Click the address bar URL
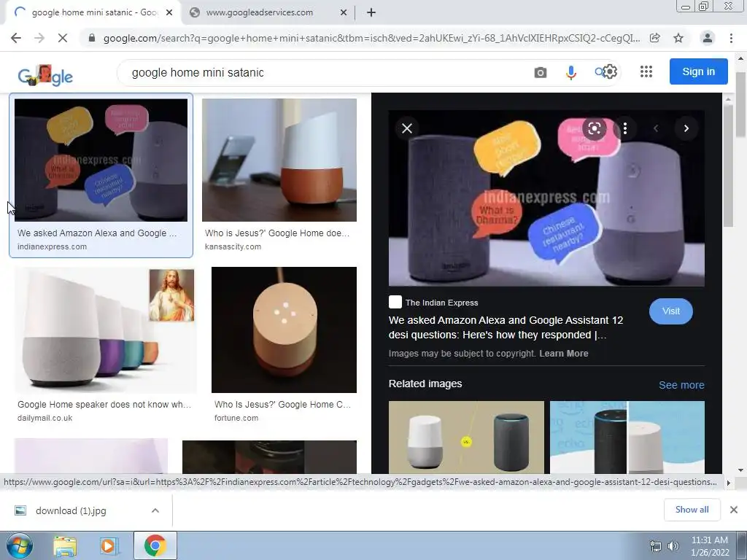747x560 pixels. (371, 38)
